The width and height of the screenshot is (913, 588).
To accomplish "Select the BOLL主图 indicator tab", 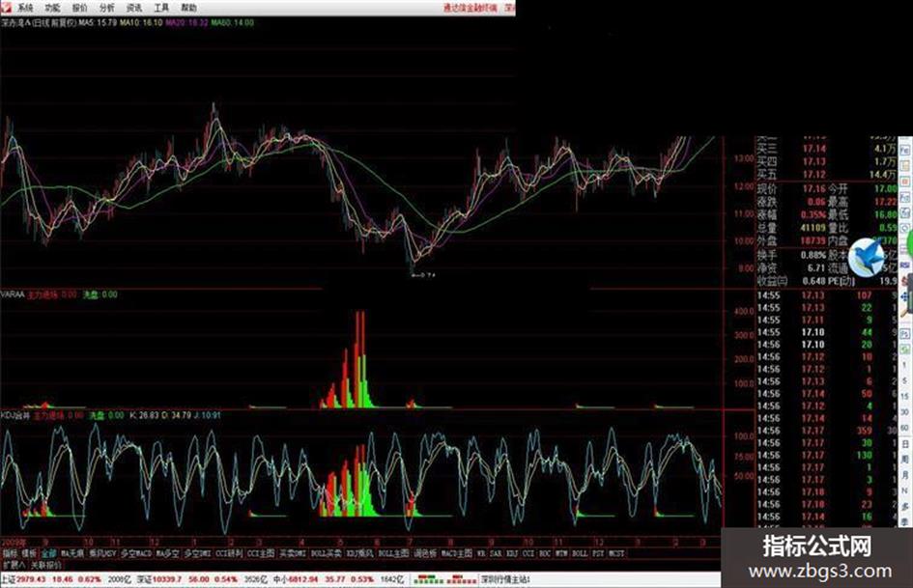I will [393, 553].
